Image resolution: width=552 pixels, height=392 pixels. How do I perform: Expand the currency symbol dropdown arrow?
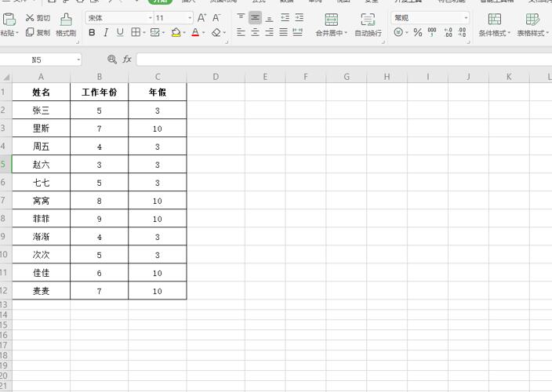tap(407, 33)
